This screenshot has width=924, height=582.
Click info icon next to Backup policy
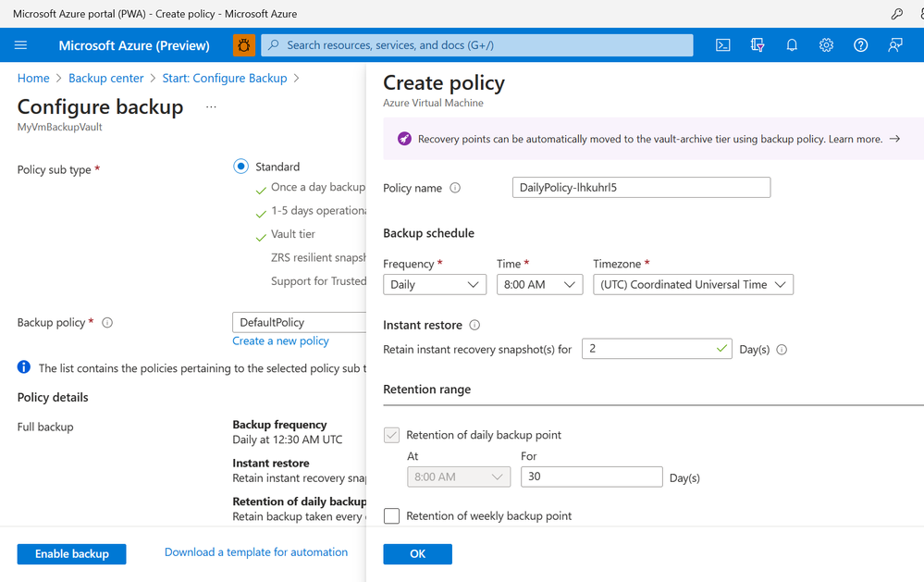click(107, 323)
